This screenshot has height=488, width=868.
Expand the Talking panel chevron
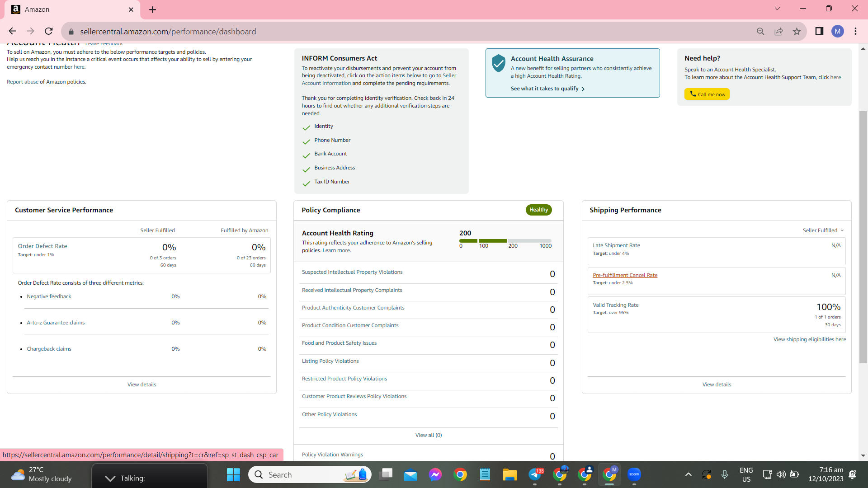[x=110, y=478]
